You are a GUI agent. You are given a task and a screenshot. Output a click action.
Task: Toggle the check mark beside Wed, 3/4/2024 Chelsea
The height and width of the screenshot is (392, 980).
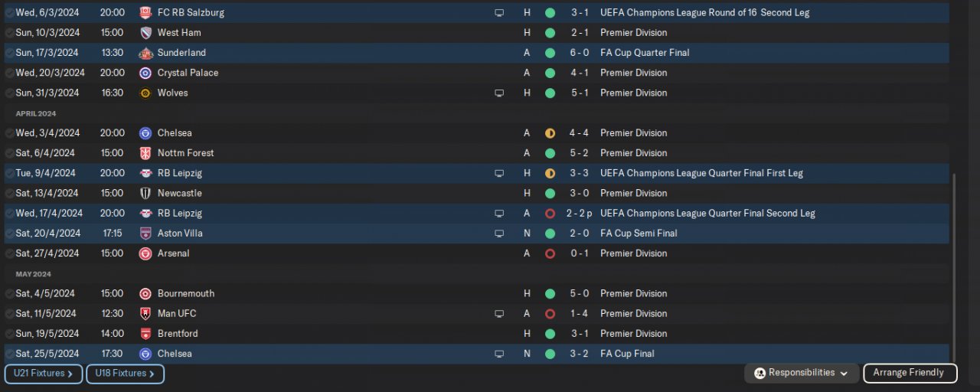tap(9, 133)
